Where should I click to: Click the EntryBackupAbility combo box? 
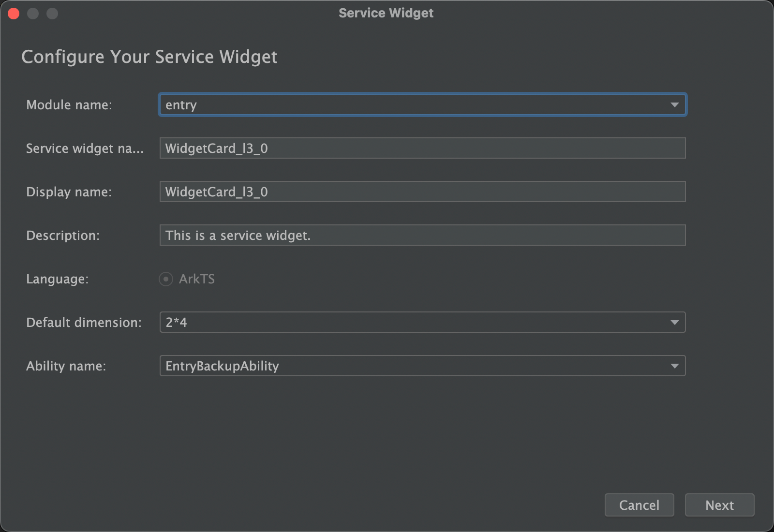[422, 366]
